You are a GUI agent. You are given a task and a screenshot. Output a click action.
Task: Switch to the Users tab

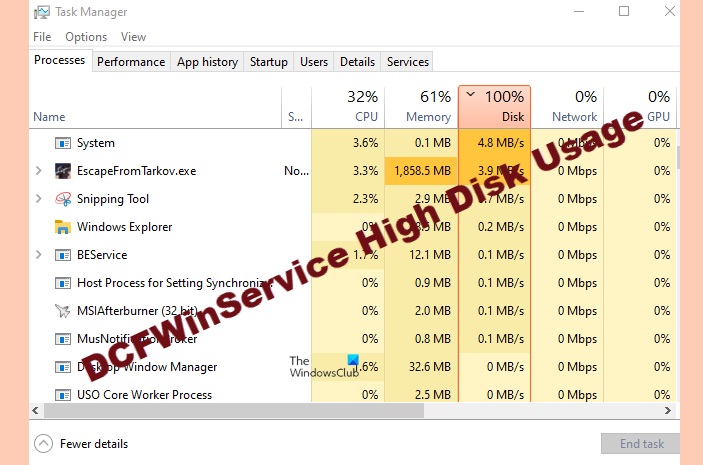point(314,62)
